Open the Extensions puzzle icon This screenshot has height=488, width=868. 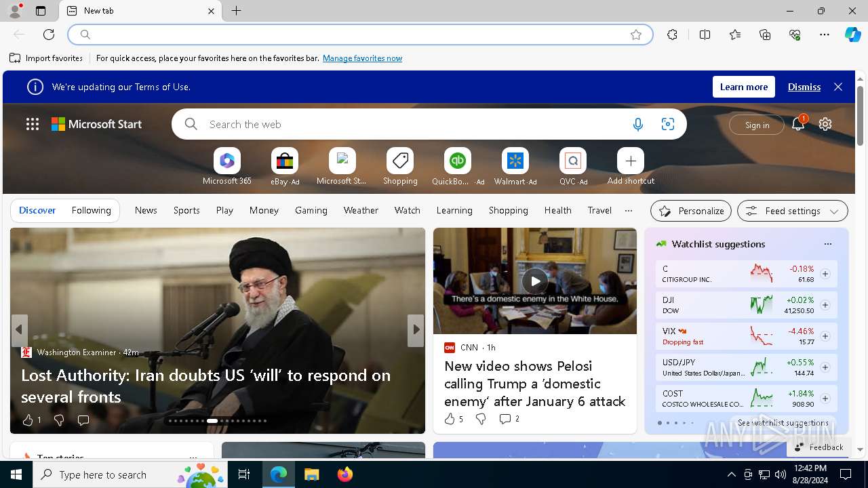(x=672, y=35)
